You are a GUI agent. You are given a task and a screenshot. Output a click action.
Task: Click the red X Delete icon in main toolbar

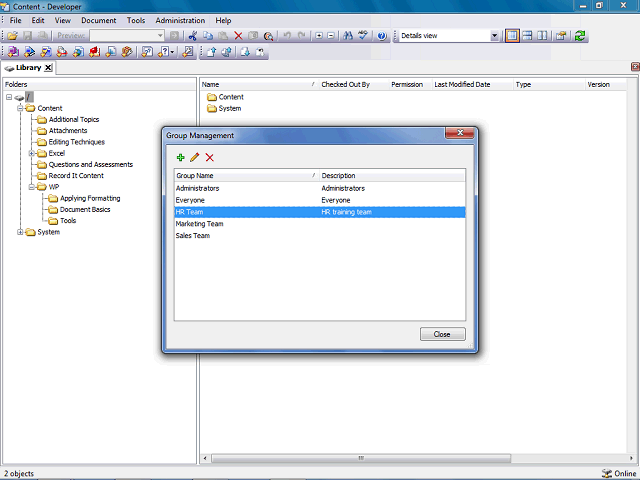[238, 36]
